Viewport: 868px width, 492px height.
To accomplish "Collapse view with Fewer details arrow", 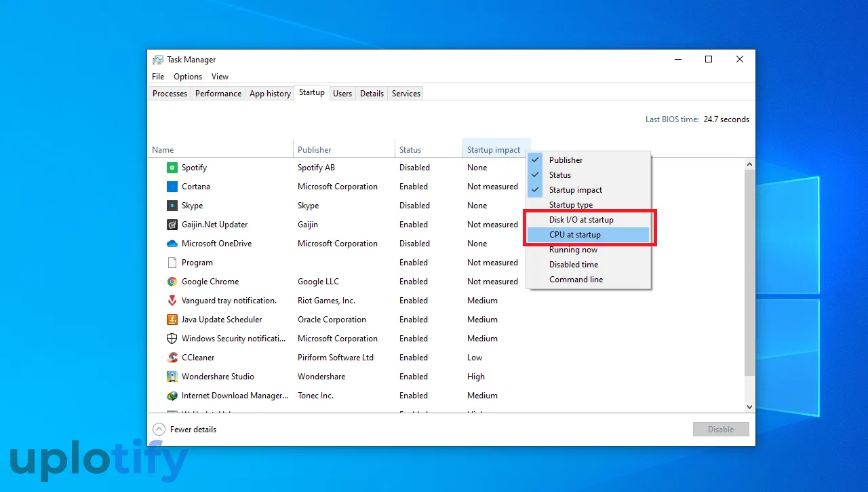I will click(159, 429).
